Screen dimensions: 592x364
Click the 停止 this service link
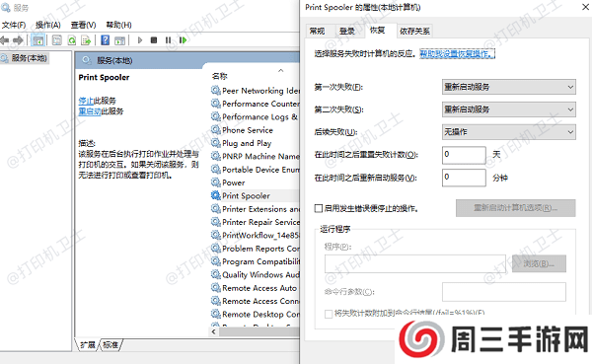[86, 101]
